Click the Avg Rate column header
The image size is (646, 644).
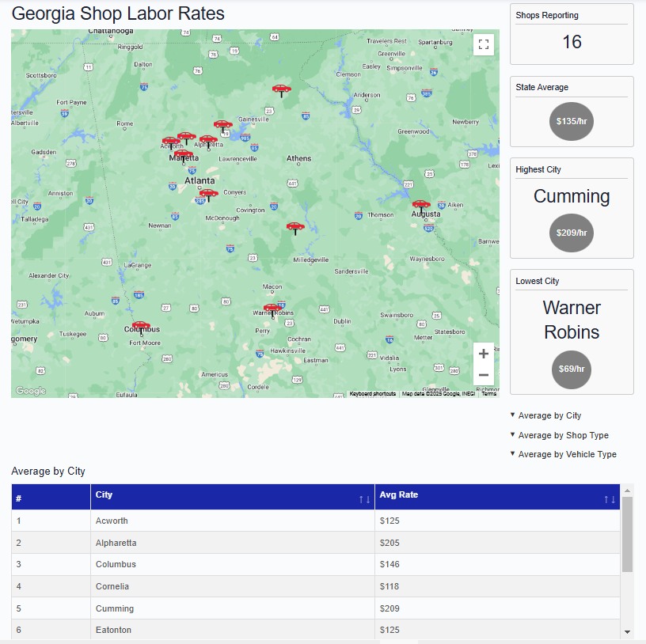pyautogui.click(x=497, y=497)
